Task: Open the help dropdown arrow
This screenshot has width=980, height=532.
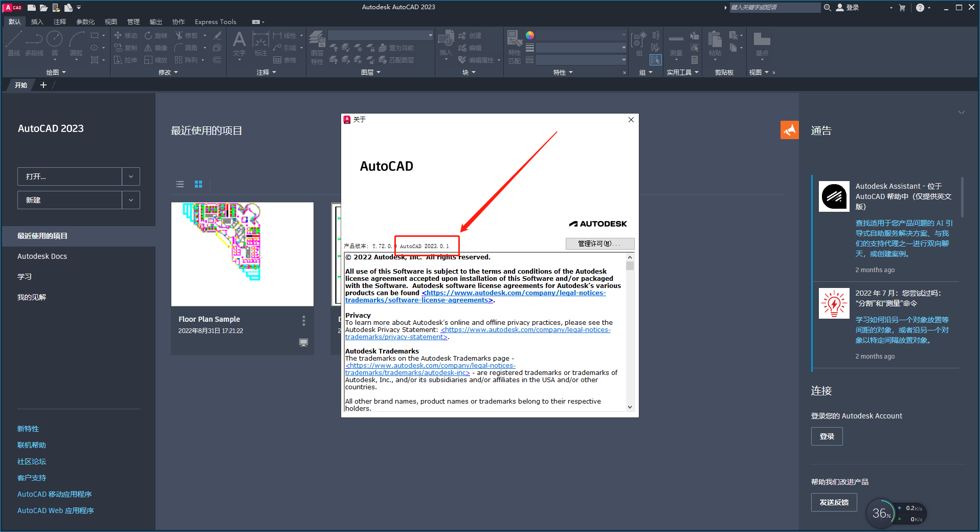Action: click(929, 8)
